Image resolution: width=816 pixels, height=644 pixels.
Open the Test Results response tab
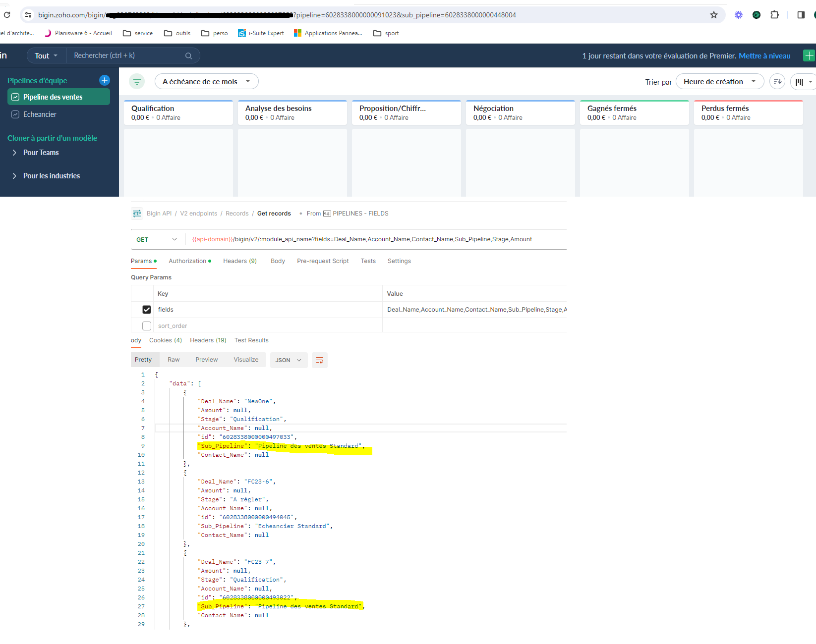tap(251, 340)
